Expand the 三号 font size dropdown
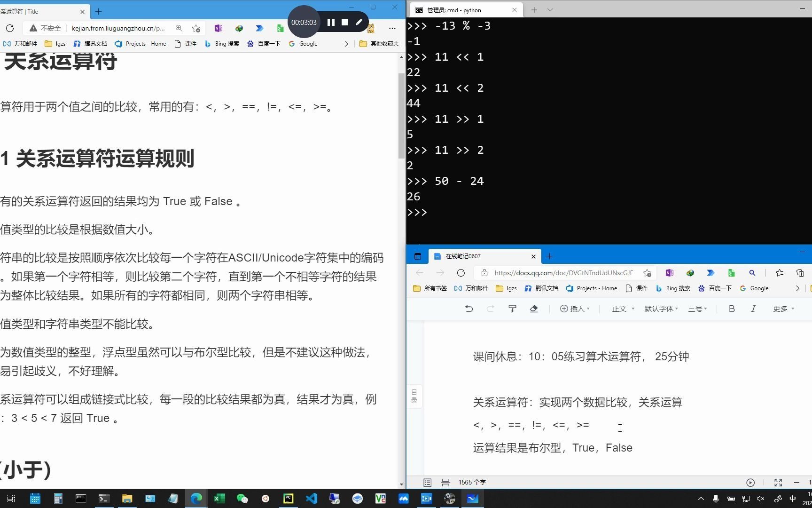812x508 pixels. [x=697, y=309]
